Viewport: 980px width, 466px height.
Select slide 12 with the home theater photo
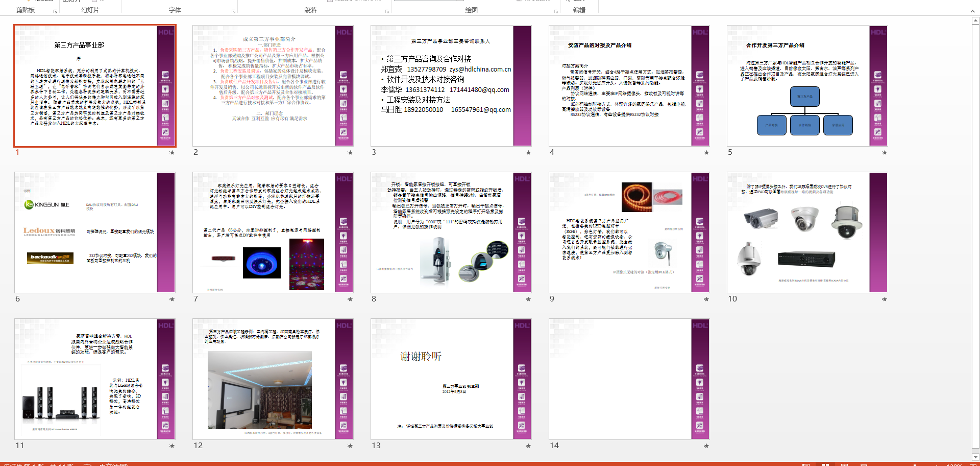[273, 379]
